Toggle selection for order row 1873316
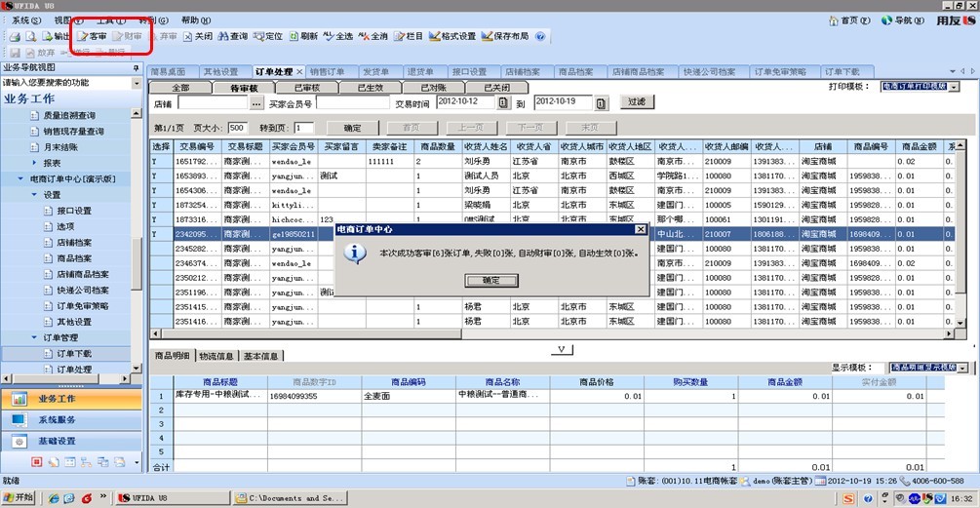 point(161,219)
